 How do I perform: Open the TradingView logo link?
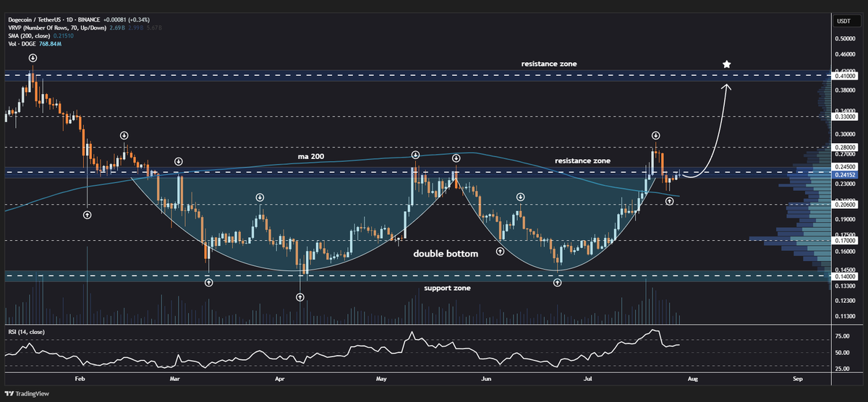(27, 393)
